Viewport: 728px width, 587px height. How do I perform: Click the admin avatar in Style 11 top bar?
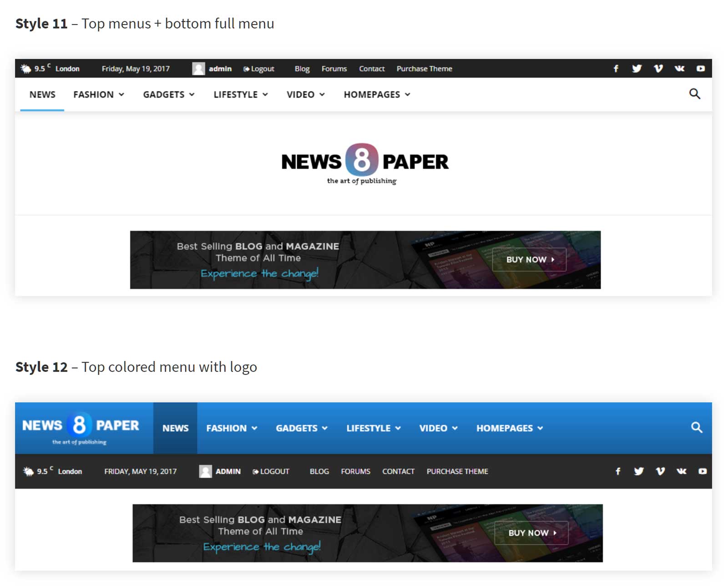(198, 69)
